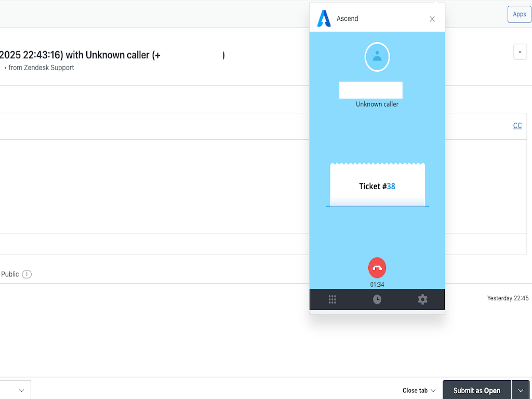Image resolution: width=532 pixels, height=399 pixels.
Task: Open the Apps sidebar button
Action: (519, 14)
